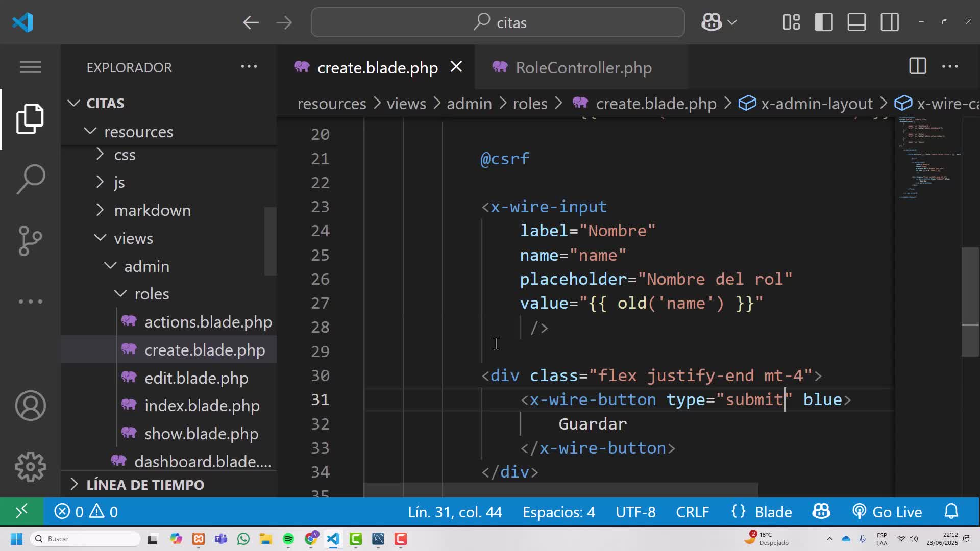The width and height of the screenshot is (980, 551).
Task: Open the Search view in activity bar
Action: click(x=31, y=179)
